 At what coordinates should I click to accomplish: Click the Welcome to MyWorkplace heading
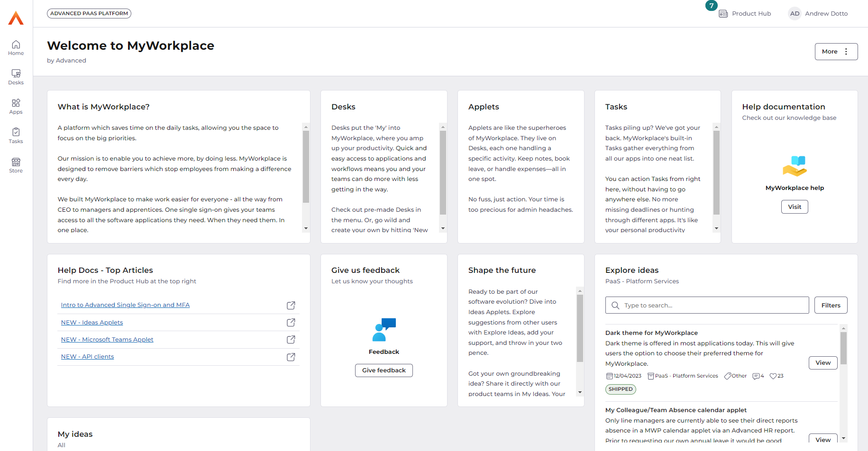(131, 45)
